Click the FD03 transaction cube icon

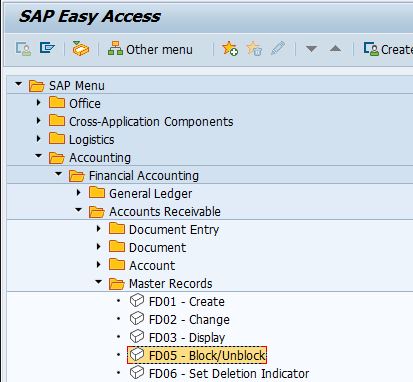[137, 337]
